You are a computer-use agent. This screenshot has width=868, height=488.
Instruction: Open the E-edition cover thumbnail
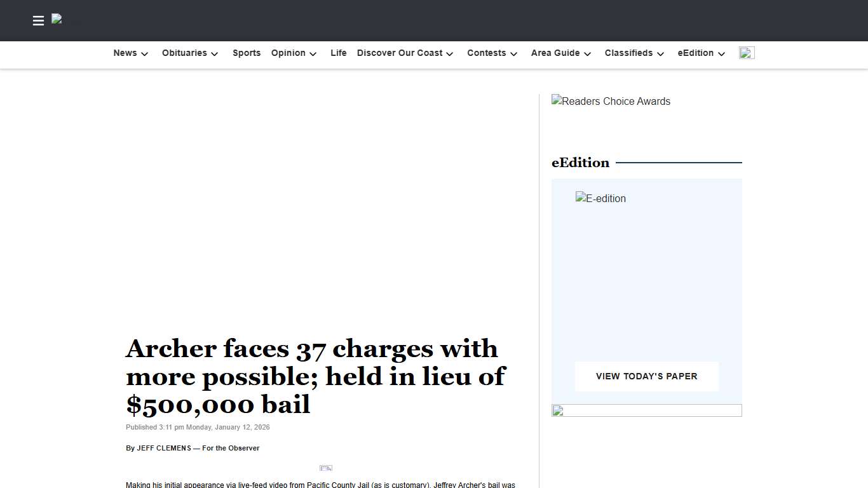600,198
